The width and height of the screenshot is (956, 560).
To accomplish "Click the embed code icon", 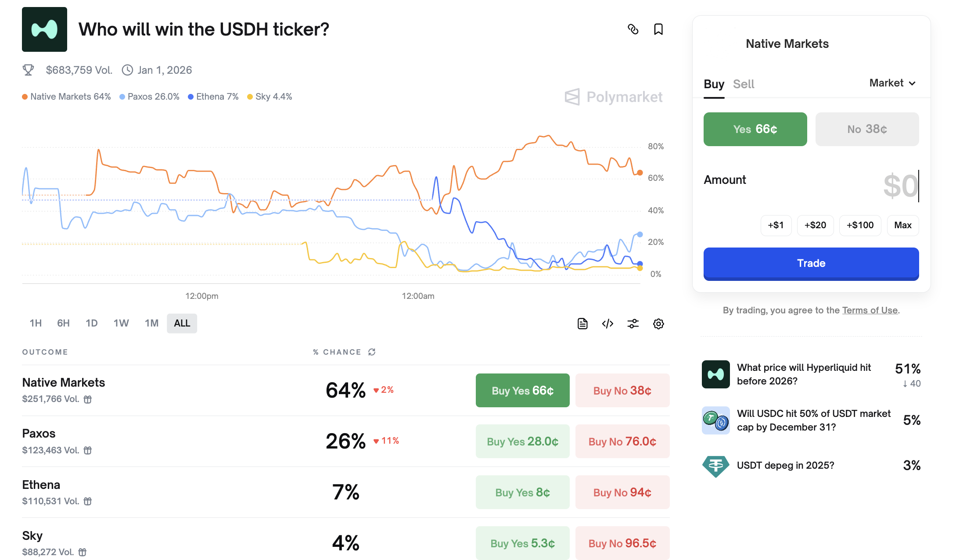I will click(607, 324).
